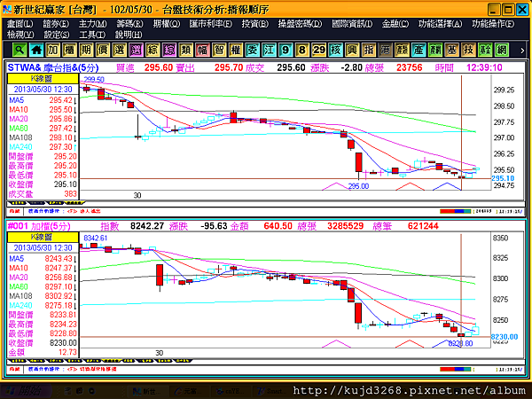The image size is (532, 399).
Task: Open the 金融(C) menu
Action: [395, 24]
